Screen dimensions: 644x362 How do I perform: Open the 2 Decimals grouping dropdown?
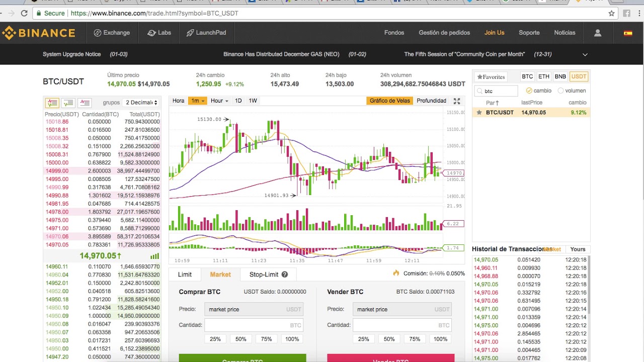pyautogui.click(x=141, y=103)
